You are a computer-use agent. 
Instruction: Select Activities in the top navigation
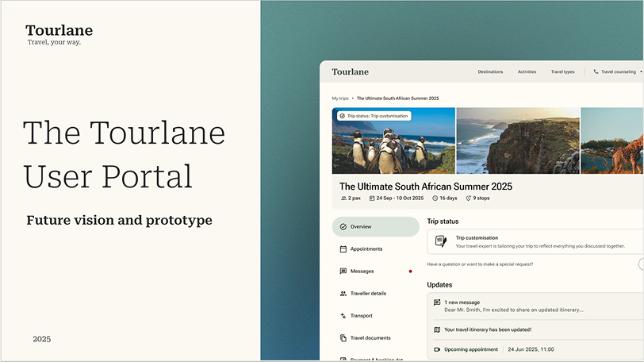coord(527,71)
